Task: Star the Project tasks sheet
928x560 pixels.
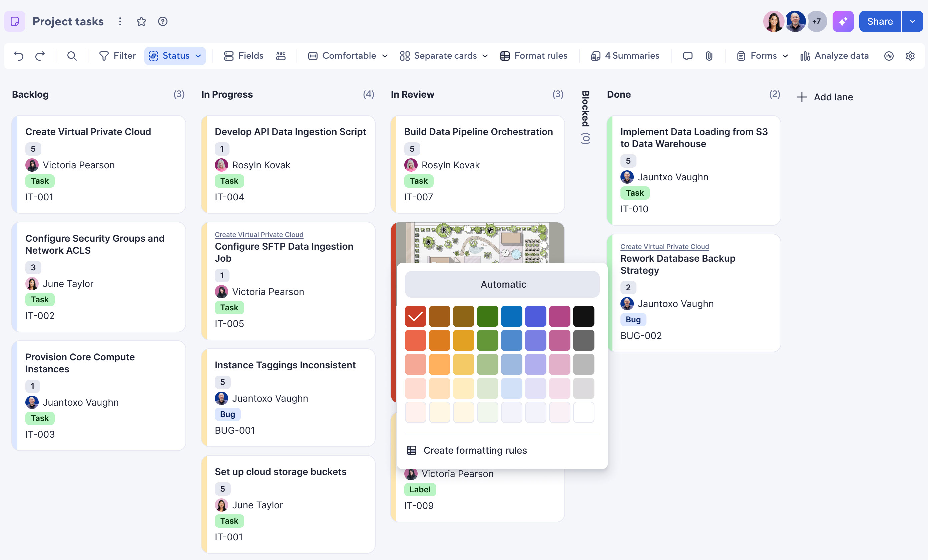Action: tap(141, 21)
